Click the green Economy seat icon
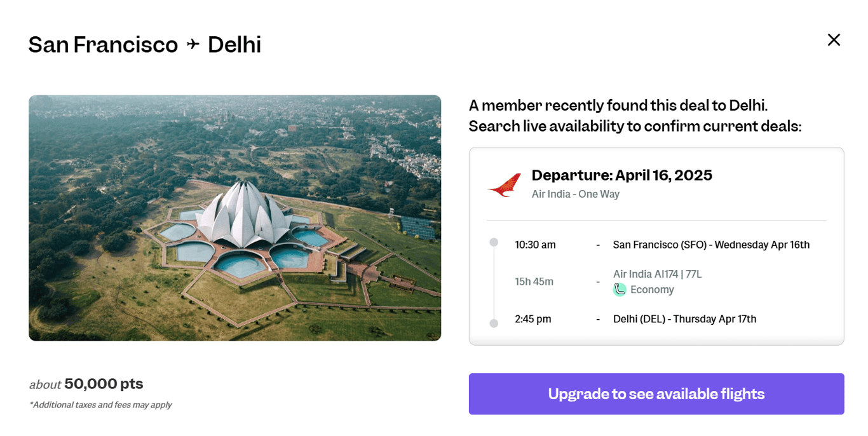This screenshot has height=436, width=868. click(x=620, y=290)
